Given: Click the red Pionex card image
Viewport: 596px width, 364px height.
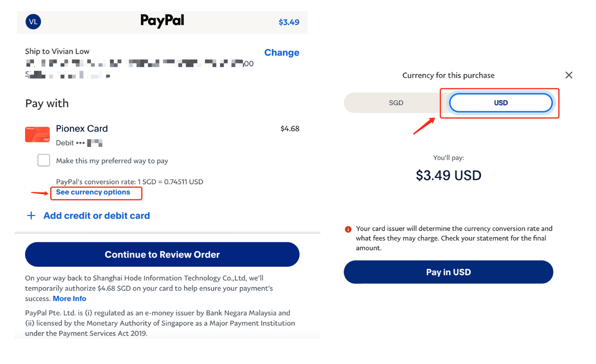Looking at the screenshot, I should [37, 134].
